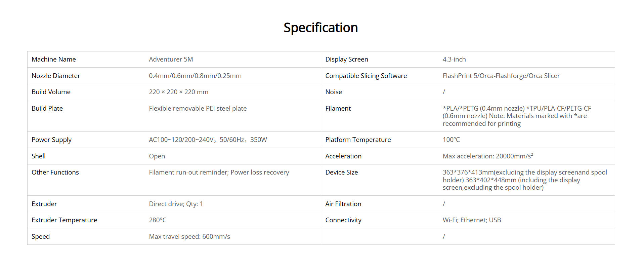
Task: Click the Extruder Temperature label
Action: 64,220
